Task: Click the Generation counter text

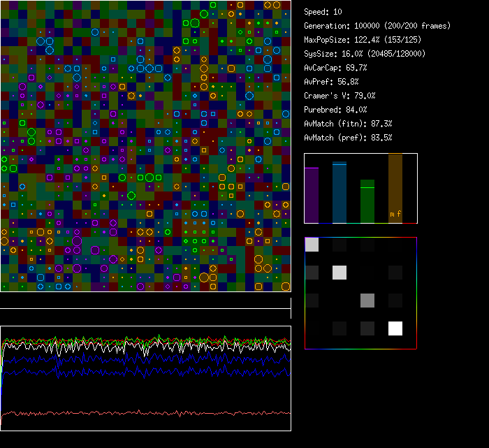Action: coord(377,26)
